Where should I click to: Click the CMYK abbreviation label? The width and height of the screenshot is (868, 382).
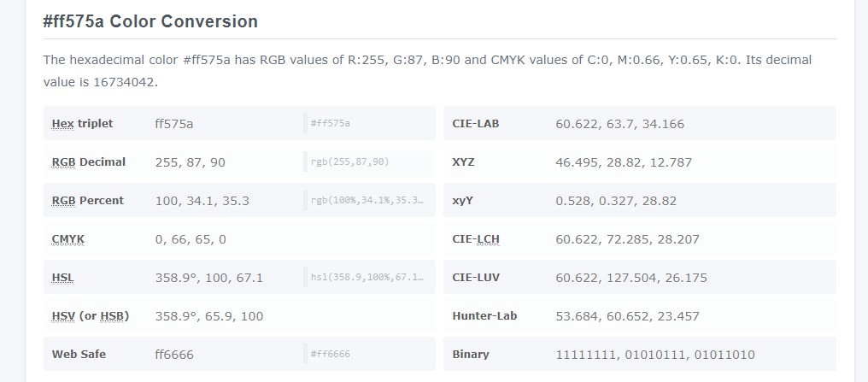(68, 239)
